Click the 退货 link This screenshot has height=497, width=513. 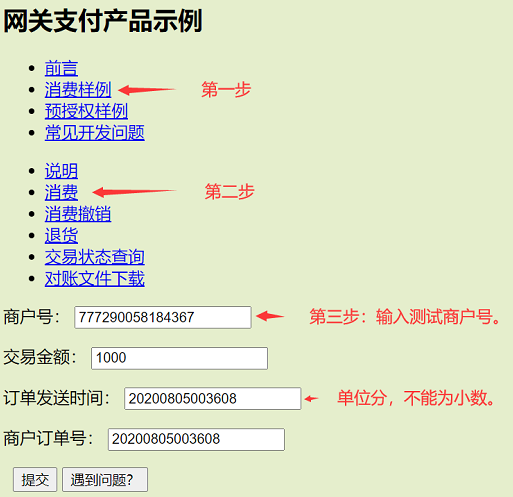pyautogui.click(x=61, y=235)
